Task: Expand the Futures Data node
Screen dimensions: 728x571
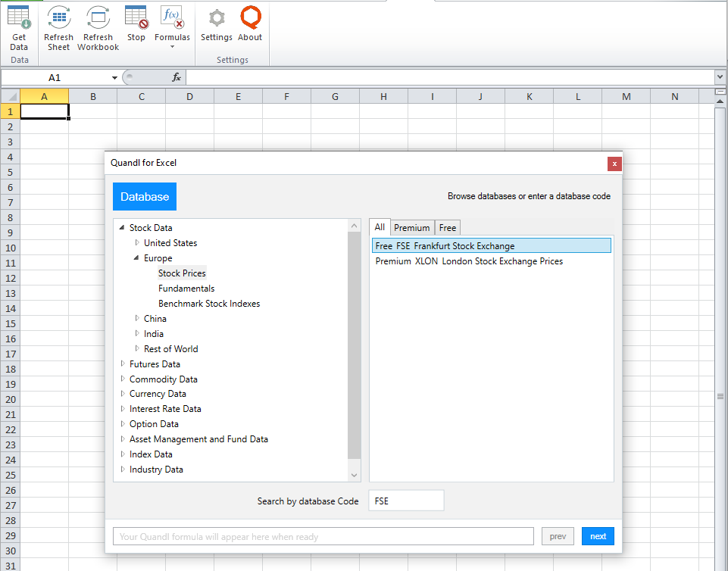Action: (x=123, y=364)
